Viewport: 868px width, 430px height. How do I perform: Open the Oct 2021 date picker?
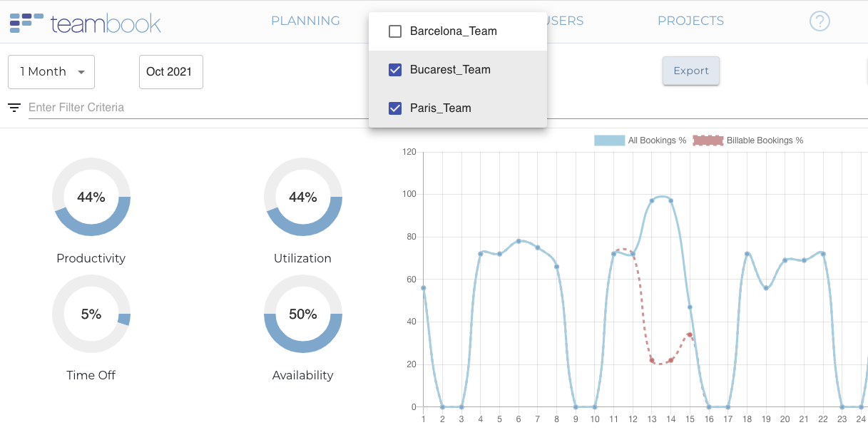coord(170,72)
